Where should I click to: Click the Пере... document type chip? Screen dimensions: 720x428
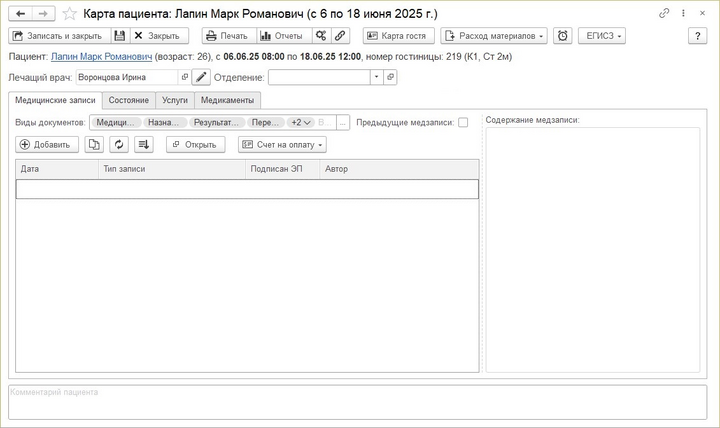266,123
